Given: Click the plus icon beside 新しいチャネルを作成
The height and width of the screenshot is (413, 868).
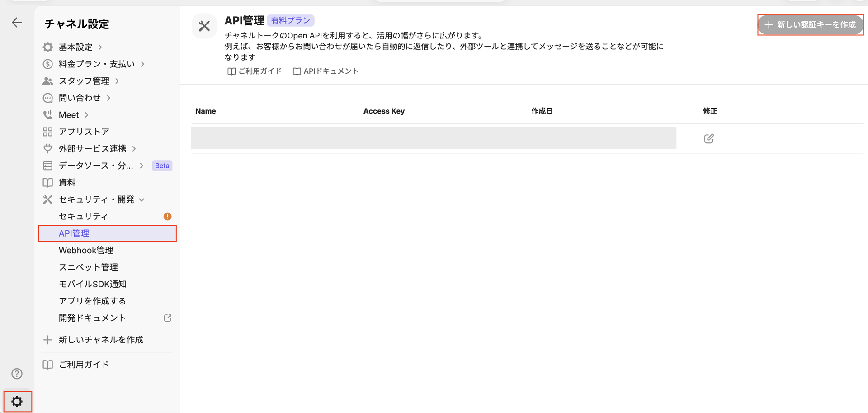Looking at the screenshot, I should point(47,340).
